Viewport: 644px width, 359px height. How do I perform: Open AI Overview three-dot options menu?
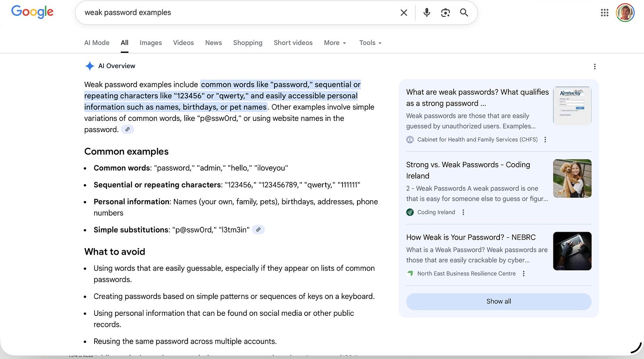pyautogui.click(x=594, y=66)
